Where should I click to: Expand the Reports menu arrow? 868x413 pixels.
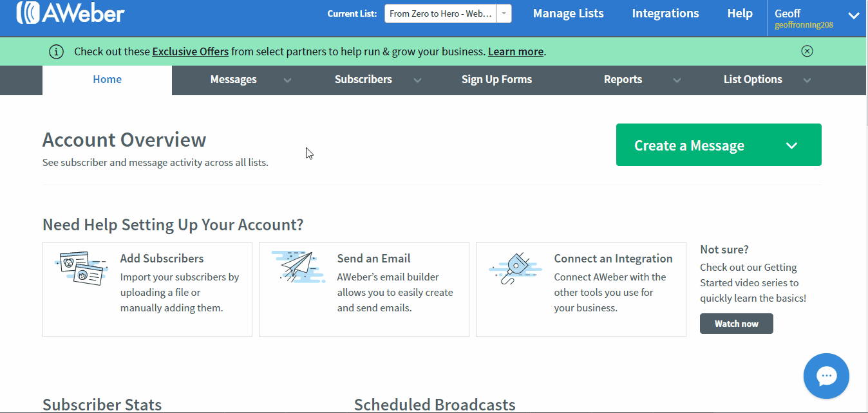click(677, 80)
